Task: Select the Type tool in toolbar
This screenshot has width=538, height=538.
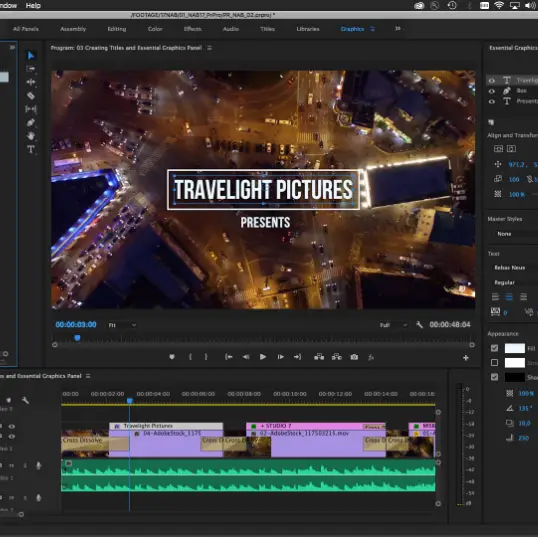Action: click(x=31, y=149)
